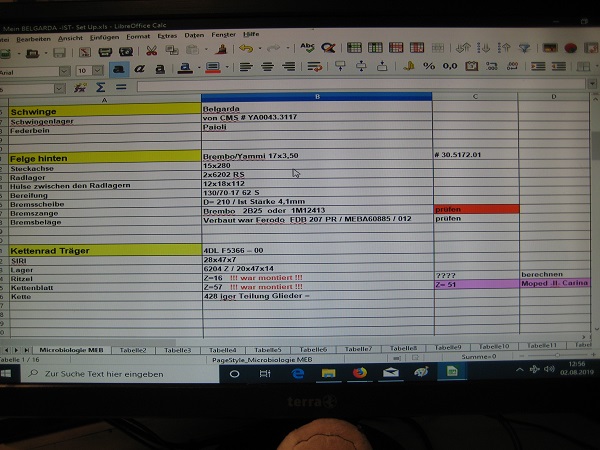Toggle Align Left horizontal alignment
Image resolution: width=600 pixels, height=450 pixels.
click(x=246, y=67)
